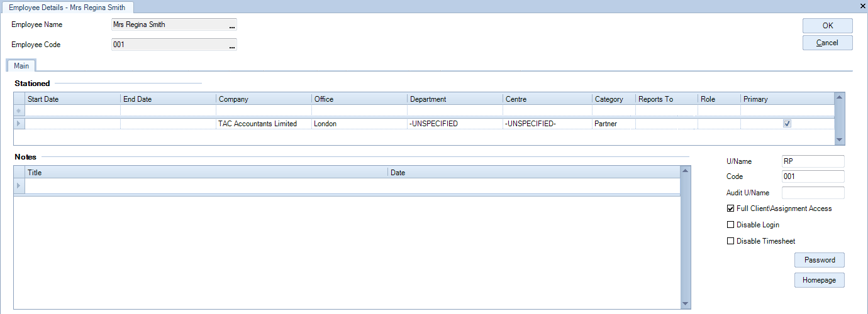Click the Notes Title column header

pos(206,172)
